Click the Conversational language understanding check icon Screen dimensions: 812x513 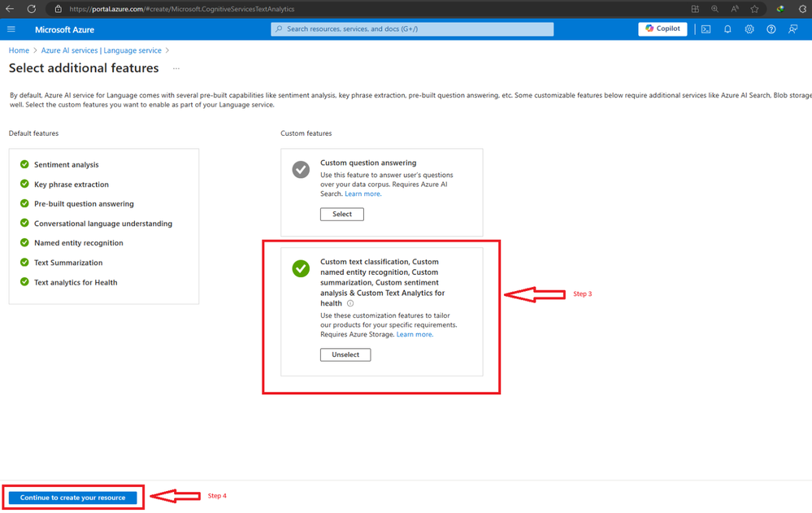(x=24, y=223)
